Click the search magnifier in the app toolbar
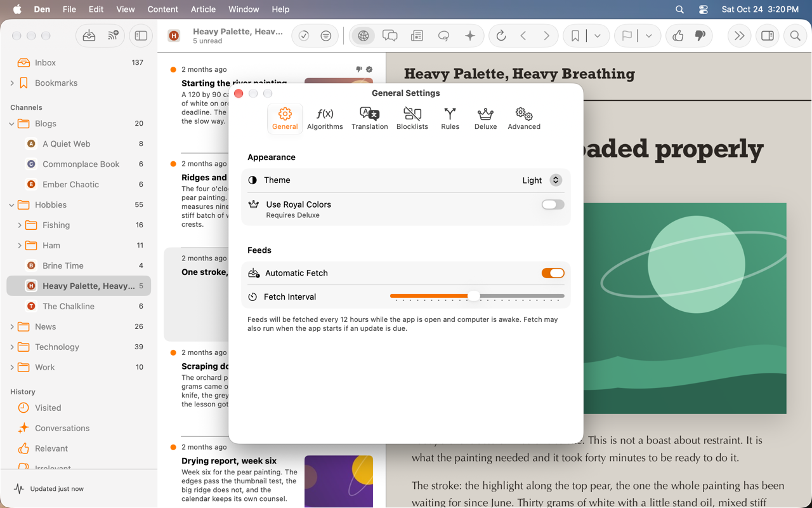 pos(795,36)
